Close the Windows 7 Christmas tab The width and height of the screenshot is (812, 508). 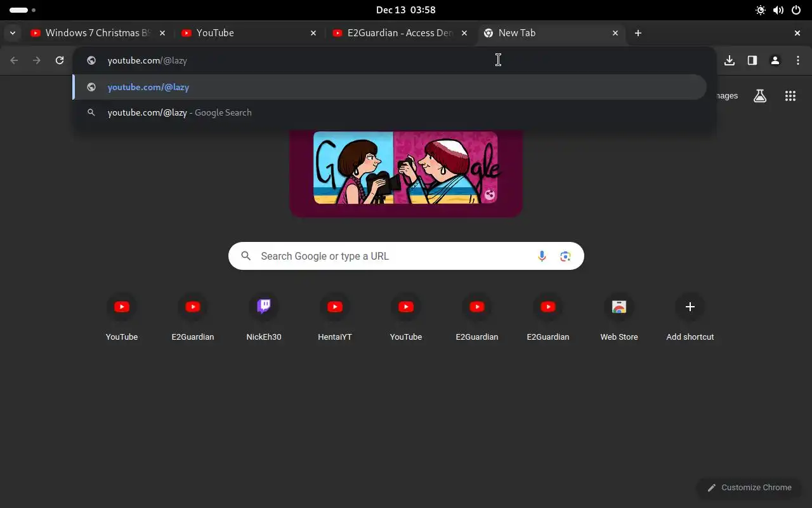[162, 33]
